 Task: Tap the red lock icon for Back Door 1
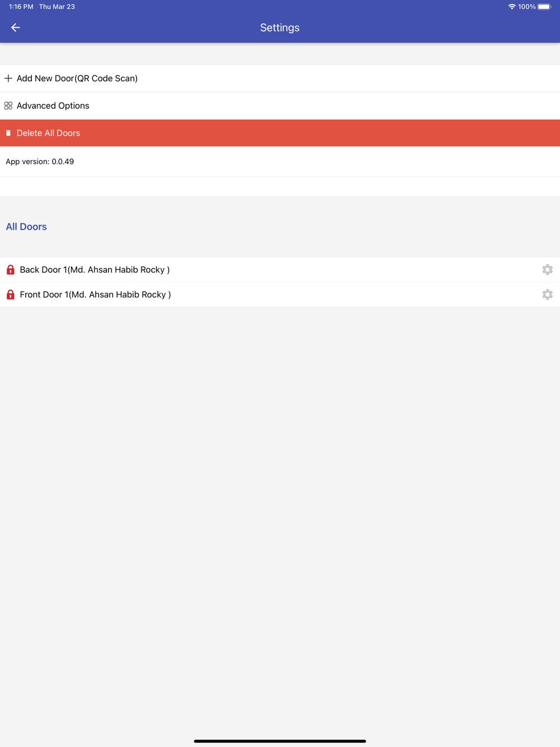pos(10,270)
